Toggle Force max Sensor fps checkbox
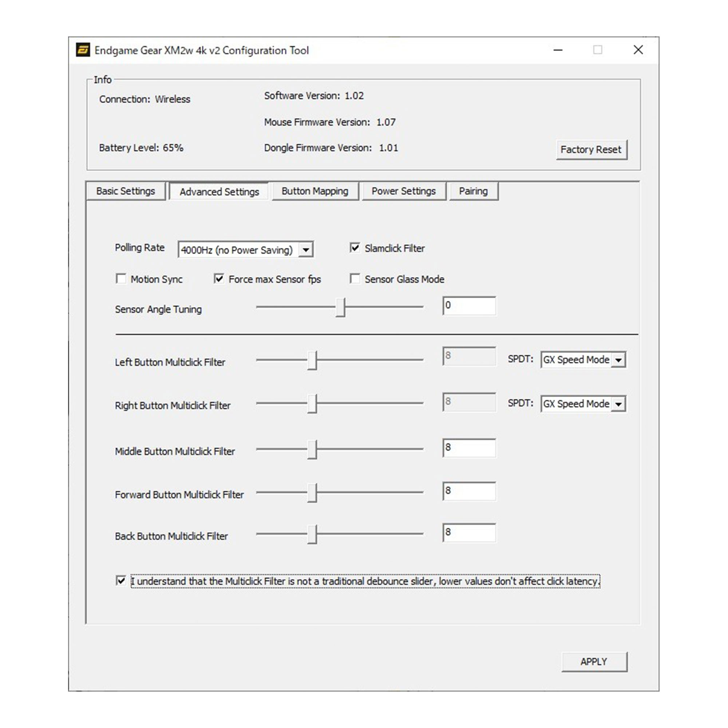 point(219,279)
